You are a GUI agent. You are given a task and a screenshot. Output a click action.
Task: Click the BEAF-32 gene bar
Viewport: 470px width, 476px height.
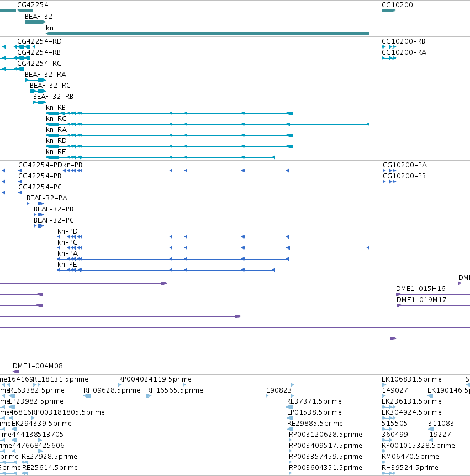pos(35,22)
